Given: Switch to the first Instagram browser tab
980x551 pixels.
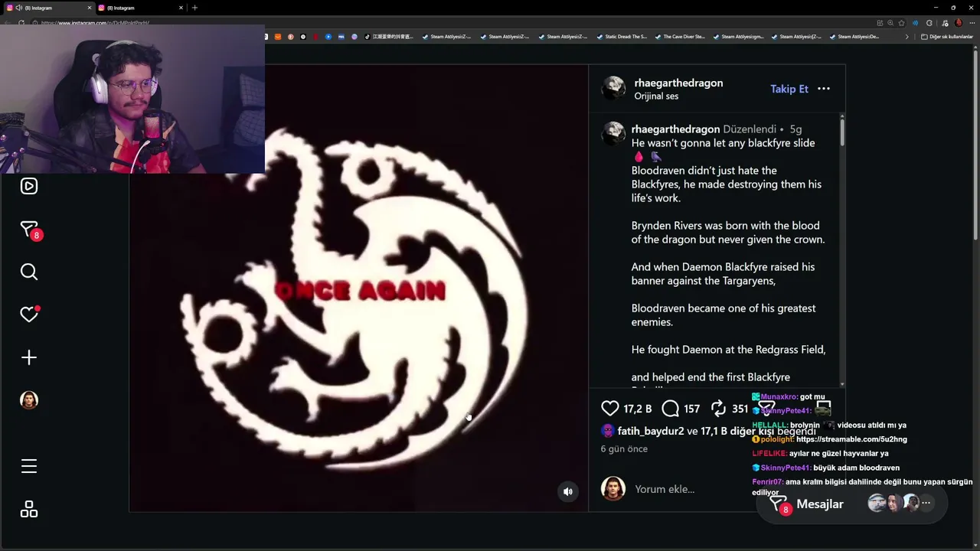Looking at the screenshot, I should (47, 8).
